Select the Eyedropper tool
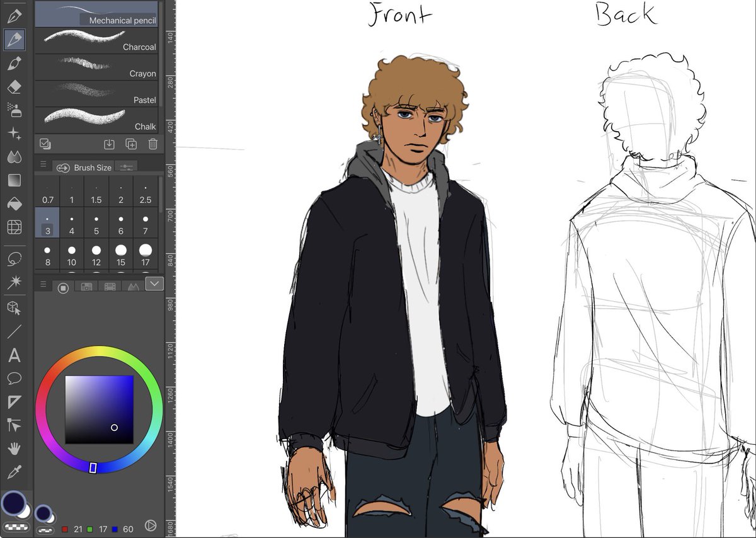The image size is (756, 538). [14, 472]
